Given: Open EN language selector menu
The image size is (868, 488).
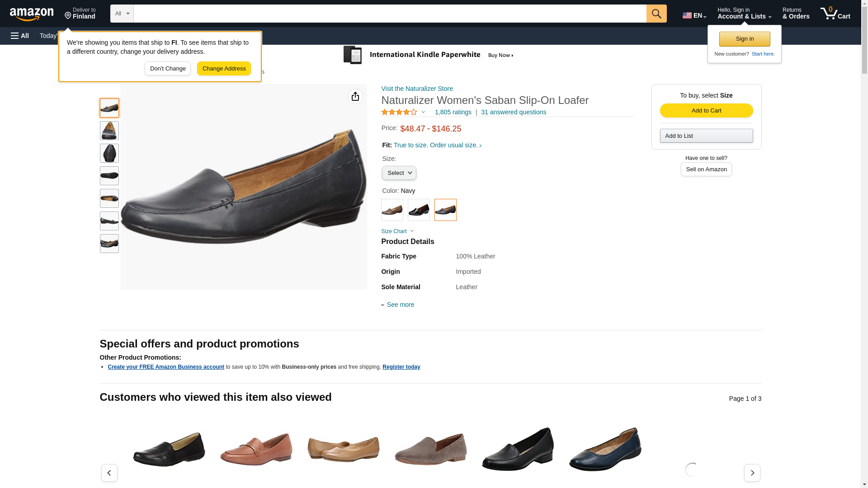Looking at the screenshot, I should coord(694,15).
